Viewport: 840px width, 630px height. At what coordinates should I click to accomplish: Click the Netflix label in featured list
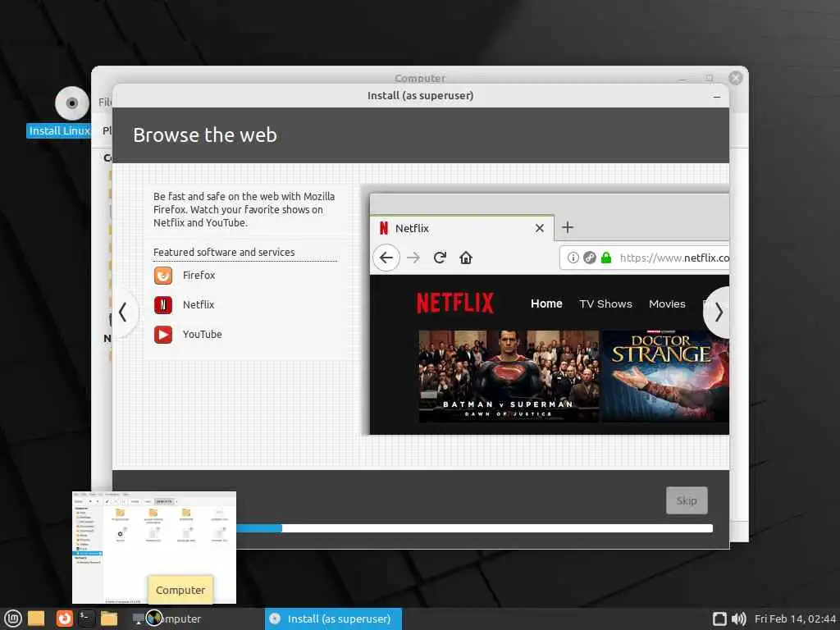(199, 305)
